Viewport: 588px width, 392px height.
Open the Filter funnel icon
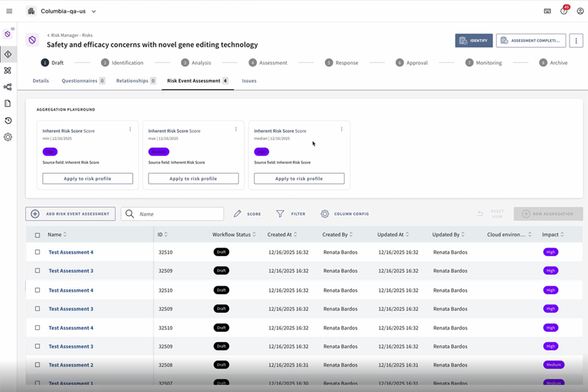[x=280, y=214]
